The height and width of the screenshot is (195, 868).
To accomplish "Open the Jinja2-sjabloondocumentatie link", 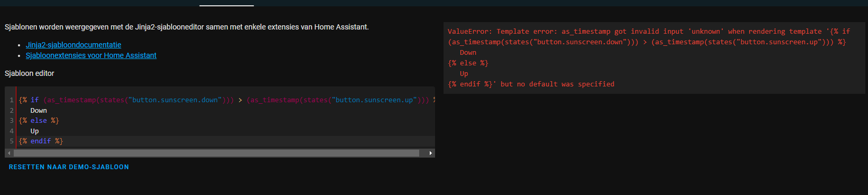I will 73,45.
